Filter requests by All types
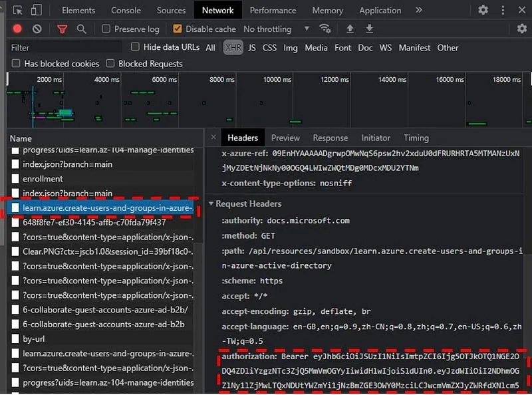The width and height of the screenshot is (532, 395). [210, 48]
